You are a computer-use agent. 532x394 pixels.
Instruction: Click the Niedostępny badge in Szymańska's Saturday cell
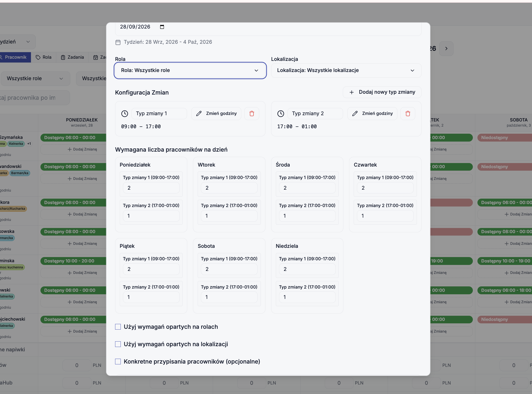coord(504,138)
